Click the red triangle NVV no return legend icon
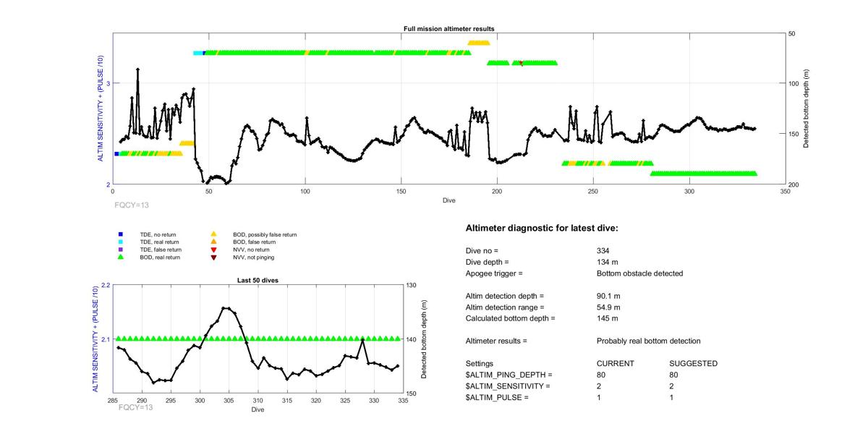 pos(213,250)
